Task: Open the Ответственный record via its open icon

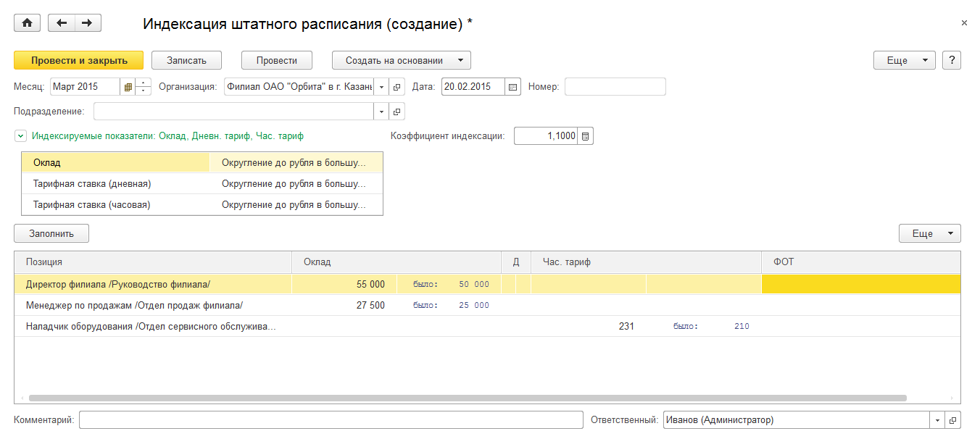Action: coord(953,420)
